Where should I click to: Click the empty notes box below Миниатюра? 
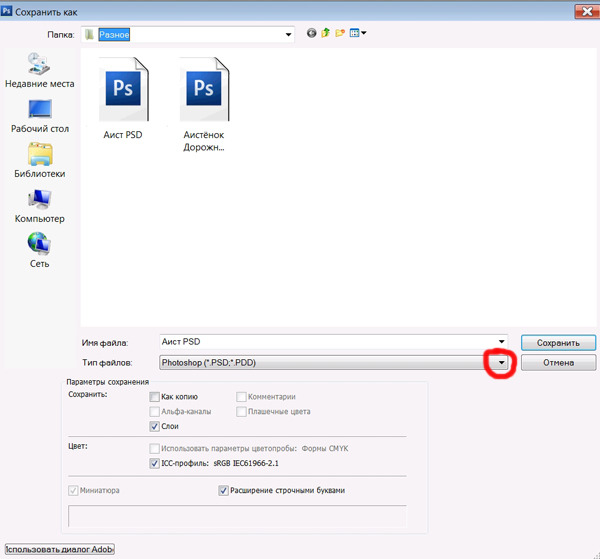click(237, 516)
